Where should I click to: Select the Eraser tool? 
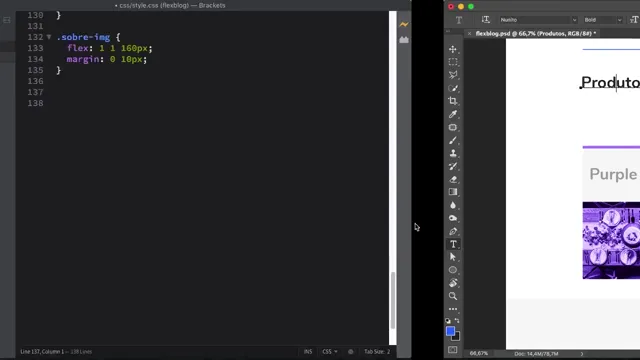pyautogui.click(x=453, y=179)
